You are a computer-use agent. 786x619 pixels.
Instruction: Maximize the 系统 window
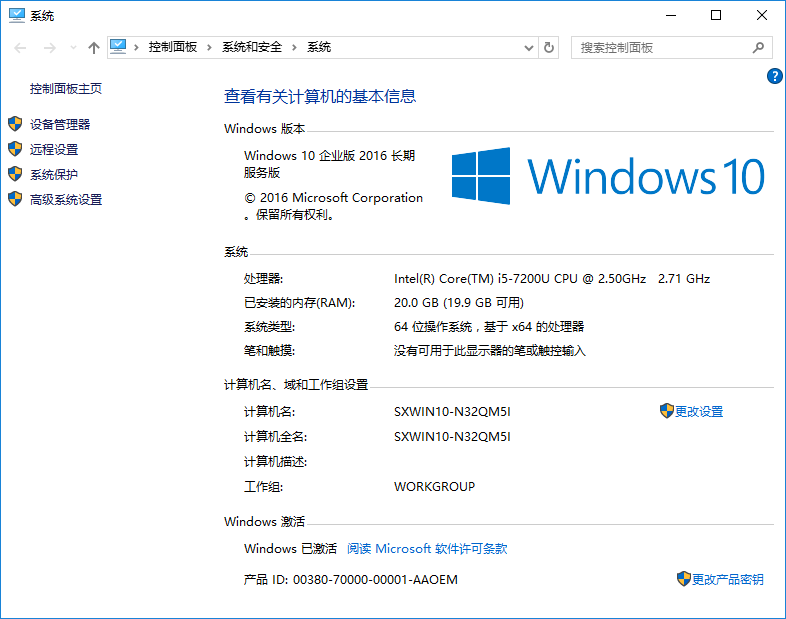pos(716,16)
